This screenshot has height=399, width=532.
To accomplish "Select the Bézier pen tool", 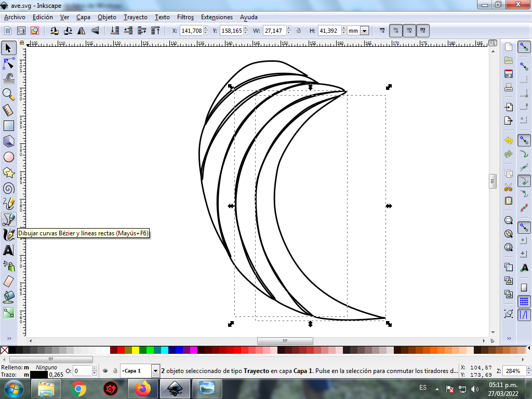I will [x=8, y=219].
